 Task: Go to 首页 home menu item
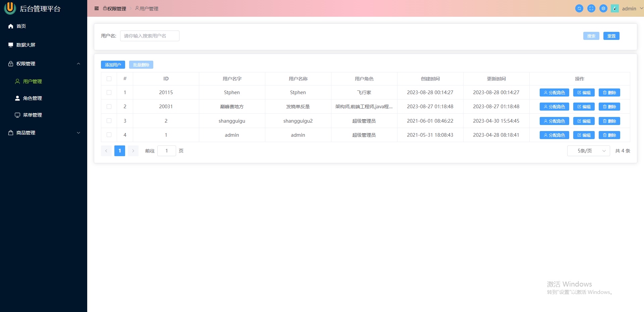tap(44, 26)
